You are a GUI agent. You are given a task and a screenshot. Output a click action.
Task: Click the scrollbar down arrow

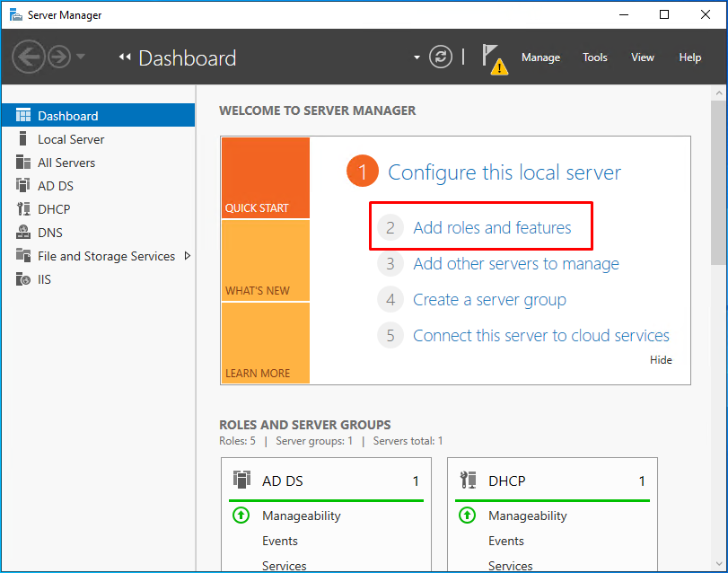[719, 564]
